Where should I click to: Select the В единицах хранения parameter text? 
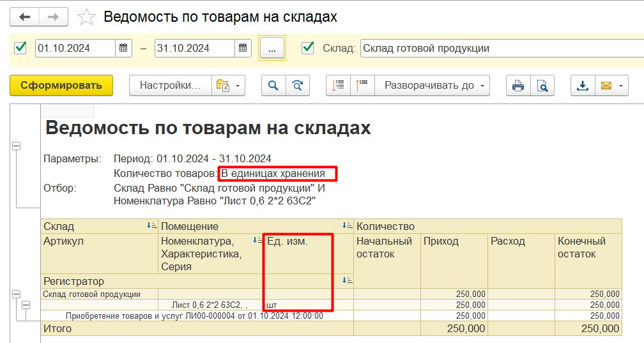point(273,173)
